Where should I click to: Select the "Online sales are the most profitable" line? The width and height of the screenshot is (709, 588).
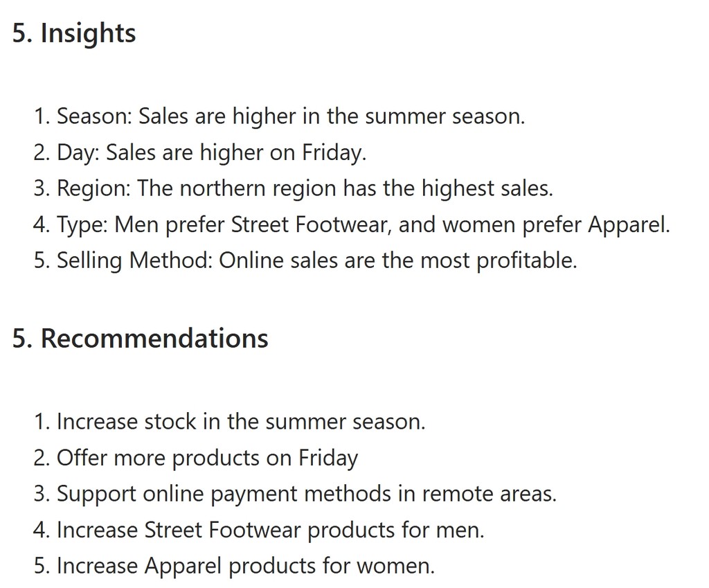pos(397,260)
